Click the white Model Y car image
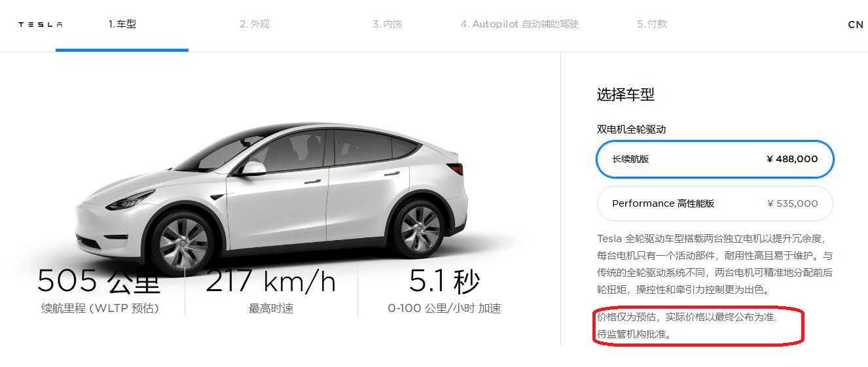The image size is (868, 367). click(272, 196)
